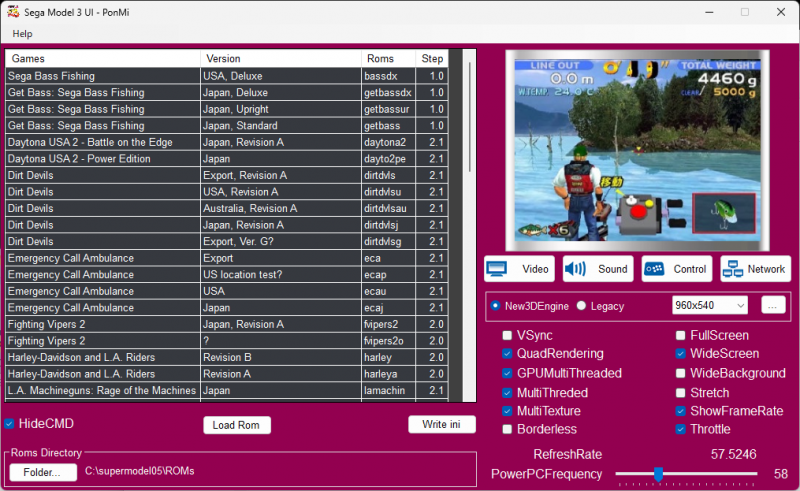Adjust the PowerPCFrequency slider handle
This screenshot has width=800, height=491.
point(659,474)
